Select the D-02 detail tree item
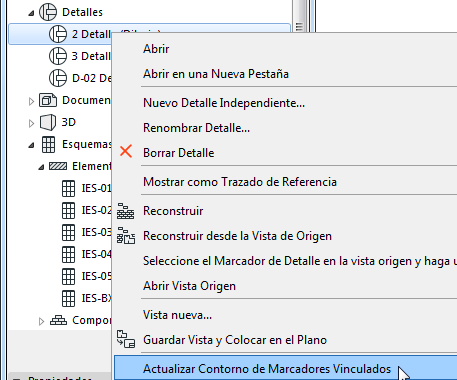This screenshot has width=457, height=380. pos(80,78)
